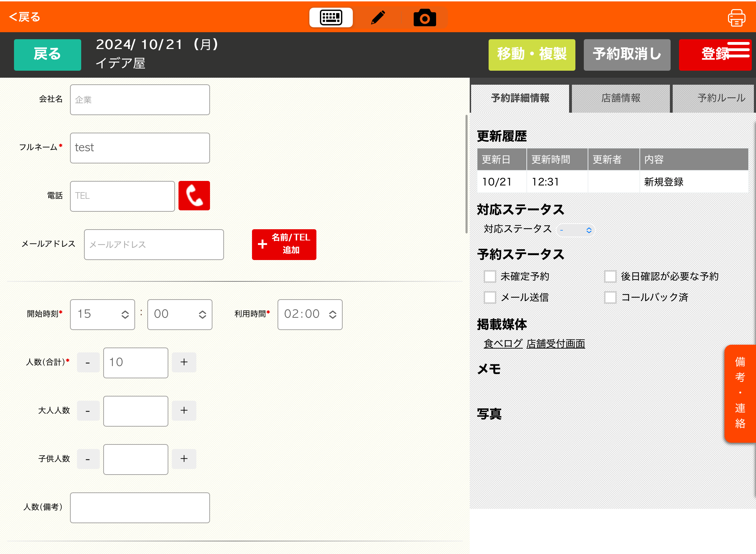Switch to keyboard input mode icon

pyautogui.click(x=331, y=17)
